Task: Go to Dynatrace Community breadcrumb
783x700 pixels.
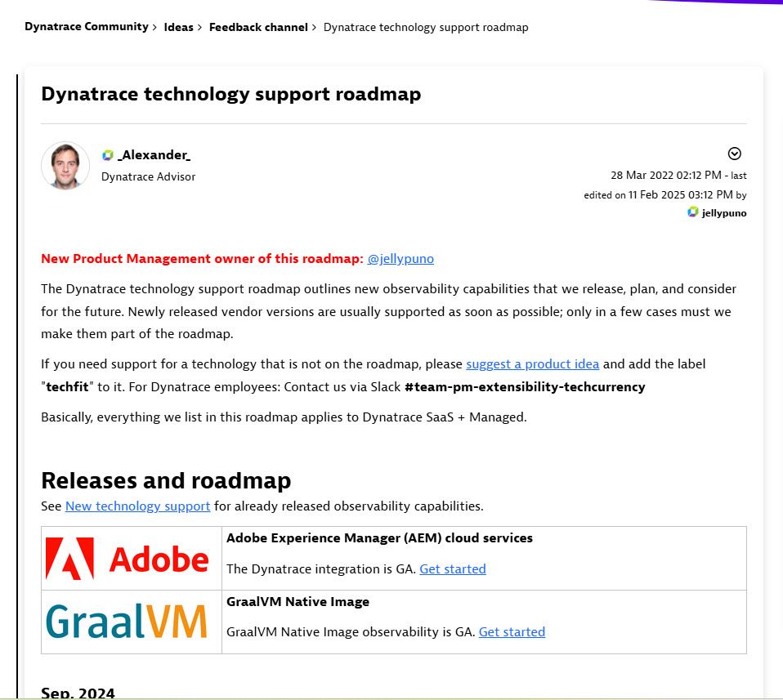Action: (86, 27)
